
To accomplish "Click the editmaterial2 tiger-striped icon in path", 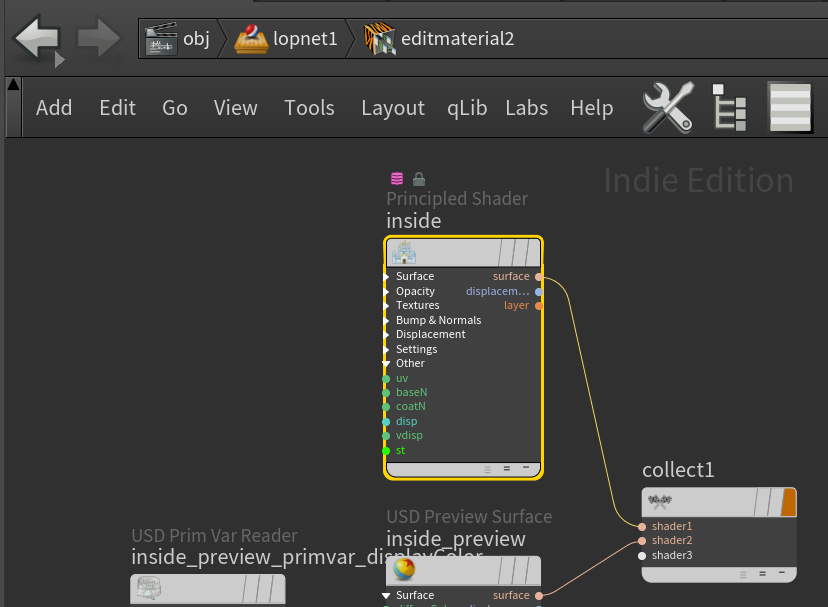I will (x=379, y=39).
